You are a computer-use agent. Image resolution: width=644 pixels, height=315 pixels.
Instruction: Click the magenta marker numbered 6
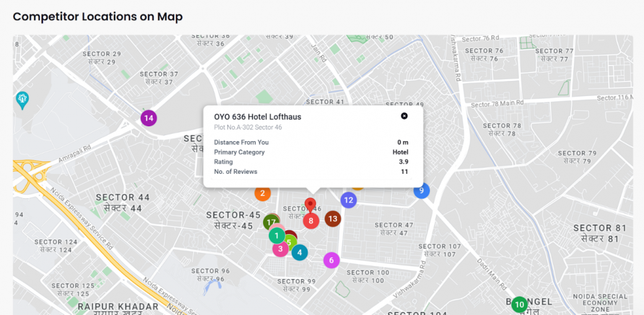(331, 260)
